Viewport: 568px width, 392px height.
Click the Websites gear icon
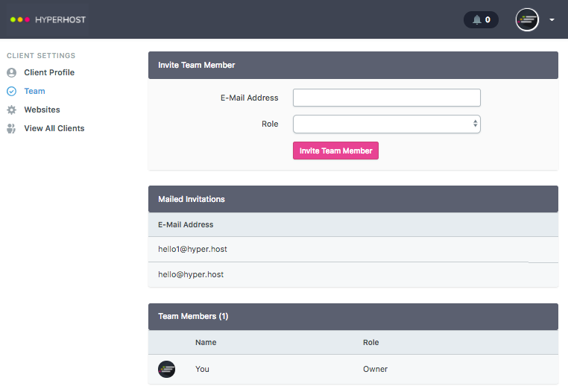12,110
